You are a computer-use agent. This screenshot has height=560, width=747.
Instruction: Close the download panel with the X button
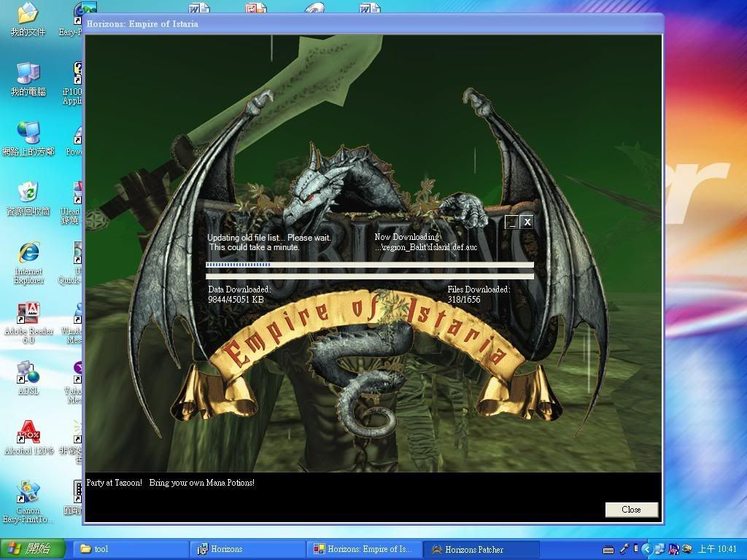(x=527, y=222)
